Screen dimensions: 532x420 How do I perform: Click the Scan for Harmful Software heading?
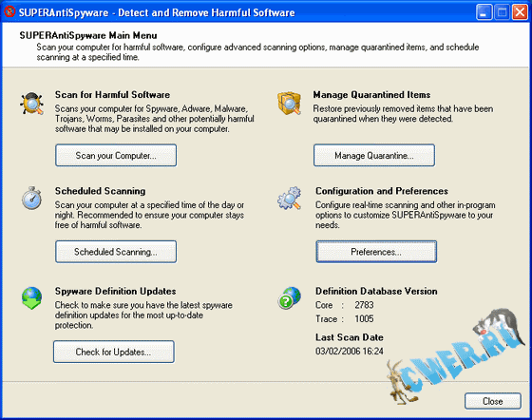point(113,95)
